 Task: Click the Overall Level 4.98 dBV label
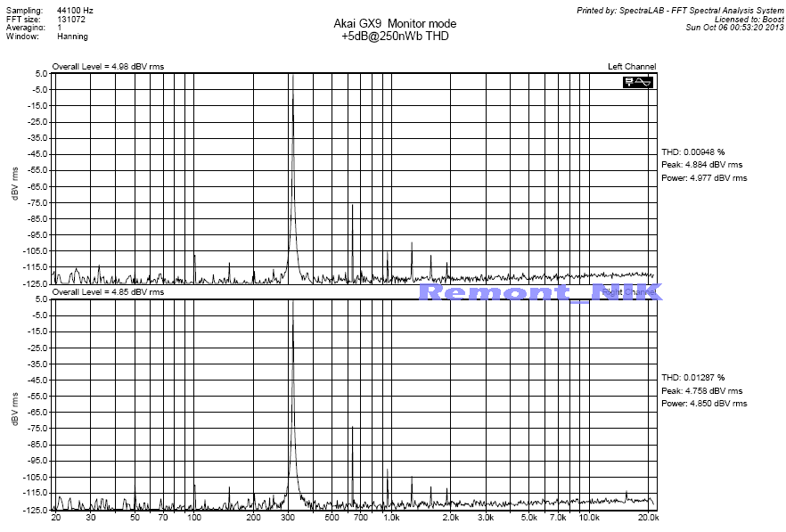coord(108,67)
